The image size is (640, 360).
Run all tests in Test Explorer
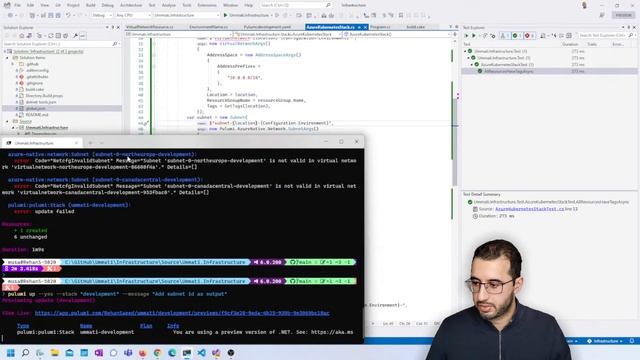coord(467,36)
